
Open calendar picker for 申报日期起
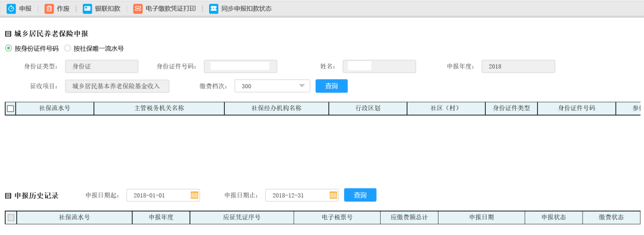(x=194, y=195)
